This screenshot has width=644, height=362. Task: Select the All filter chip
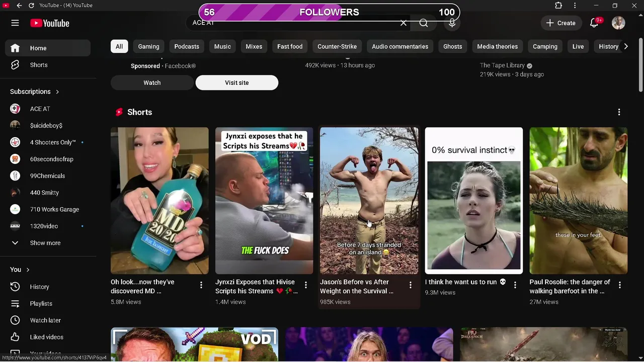point(119,46)
